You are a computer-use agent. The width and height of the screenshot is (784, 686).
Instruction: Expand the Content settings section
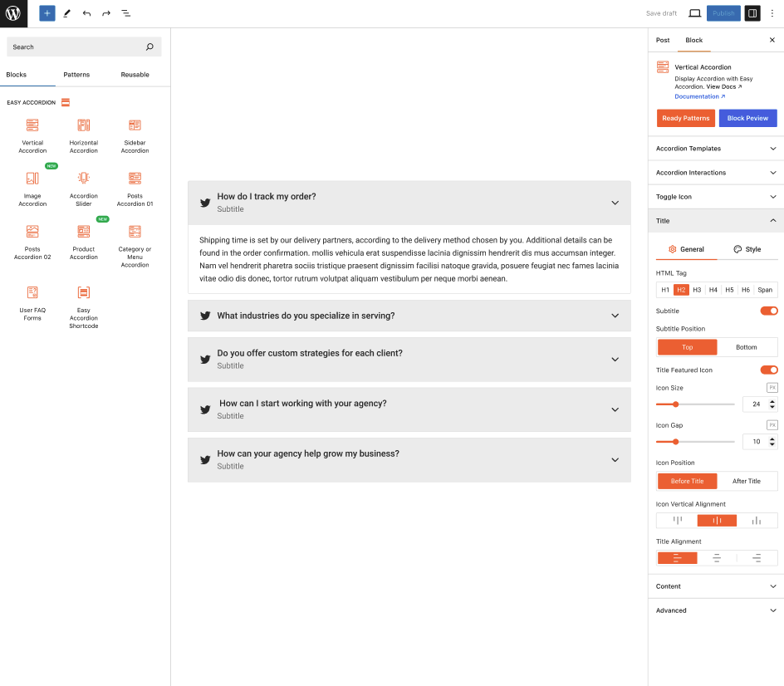(715, 586)
